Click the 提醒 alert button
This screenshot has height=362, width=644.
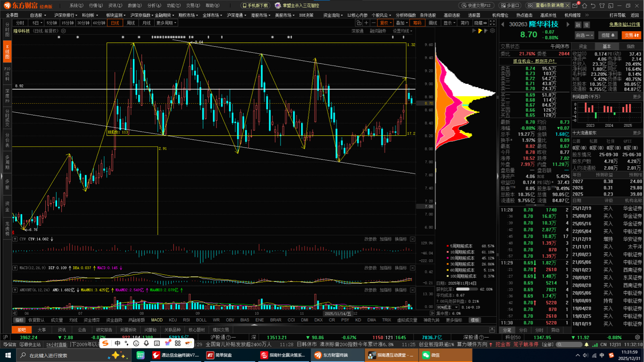[608, 35]
